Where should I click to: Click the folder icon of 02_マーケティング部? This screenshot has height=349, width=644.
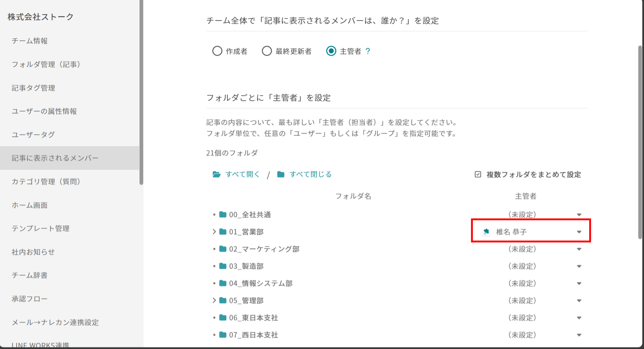pyautogui.click(x=223, y=249)
